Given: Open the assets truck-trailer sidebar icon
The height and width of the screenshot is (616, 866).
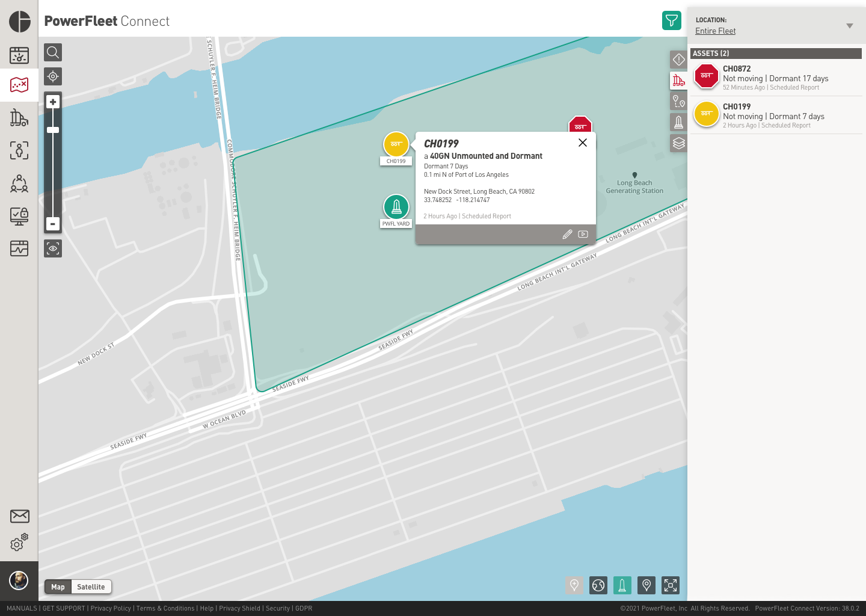Looking at the screenshot, I should tap(19, 117).
